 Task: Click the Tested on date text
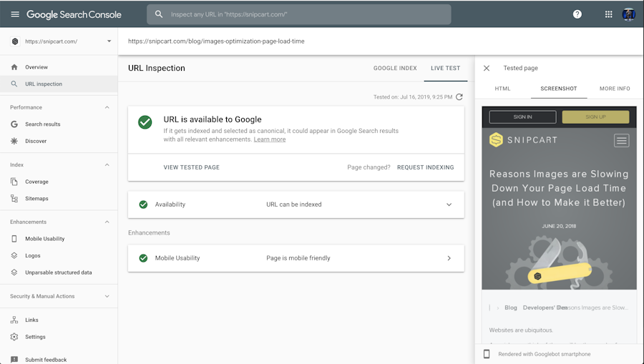pyautogui.click(x=412, y=97)
